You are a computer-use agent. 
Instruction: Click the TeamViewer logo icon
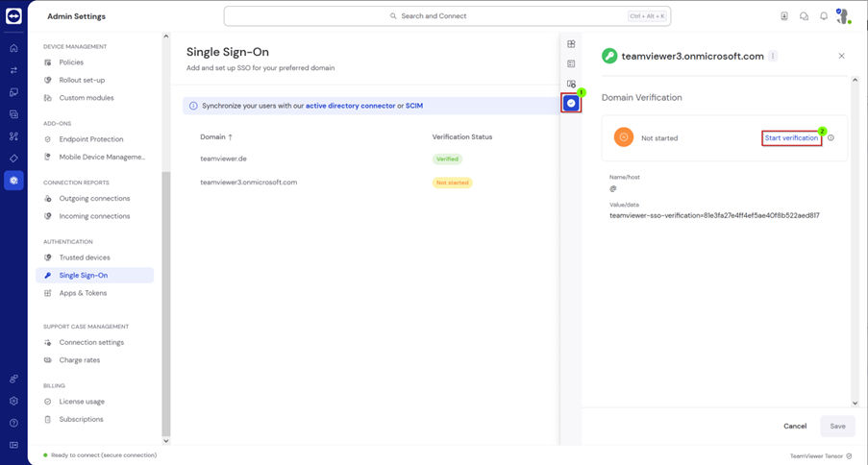[13, 16]
